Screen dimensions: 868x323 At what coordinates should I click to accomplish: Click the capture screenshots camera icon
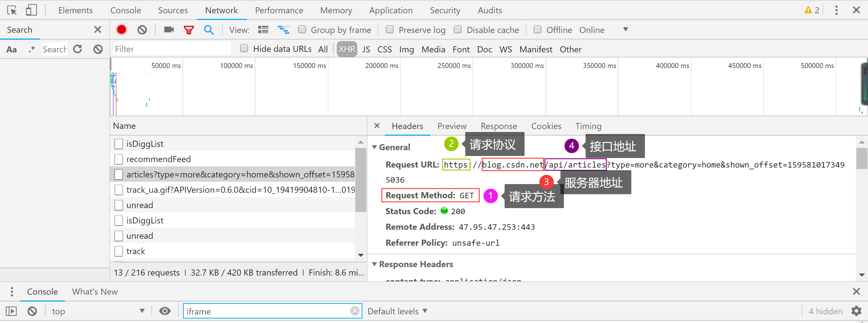(169, 30)
